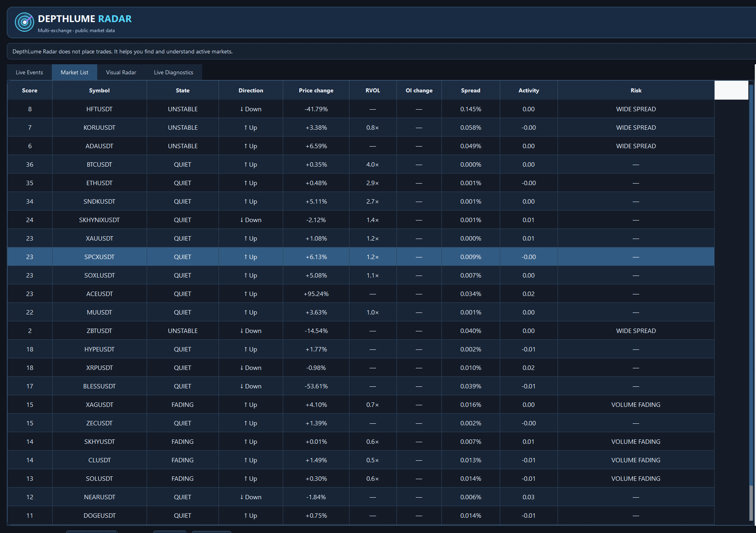Image resolution: width=756 pixels, height=533 pixels.
Task: Select the KORUUSDT symbol cell
Action: point(99,127)
